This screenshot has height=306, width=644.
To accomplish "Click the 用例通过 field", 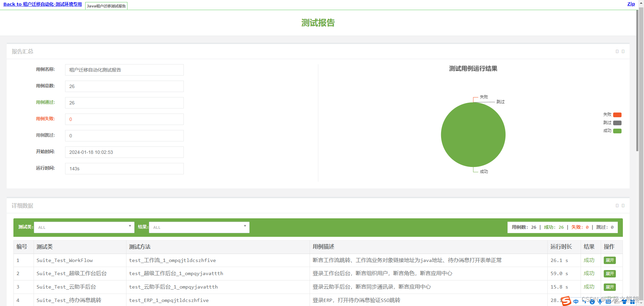I will tap(124, 103).
